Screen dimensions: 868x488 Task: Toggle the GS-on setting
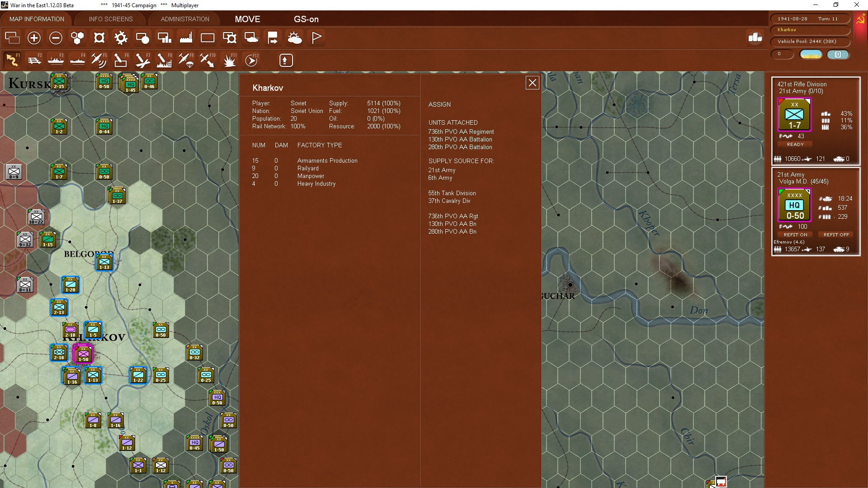point(306,19)
